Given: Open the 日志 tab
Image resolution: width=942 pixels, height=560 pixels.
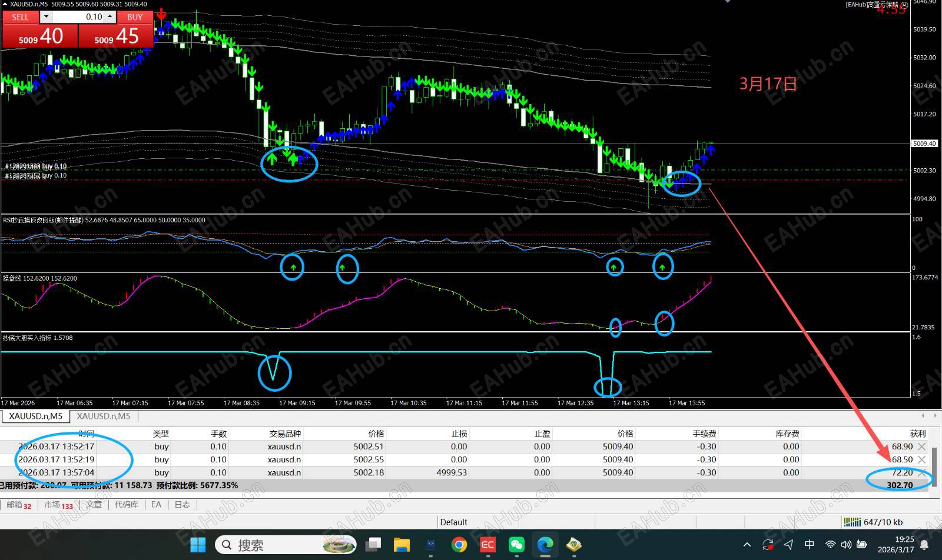Looking at the screenshot, I should click(183, 505).
